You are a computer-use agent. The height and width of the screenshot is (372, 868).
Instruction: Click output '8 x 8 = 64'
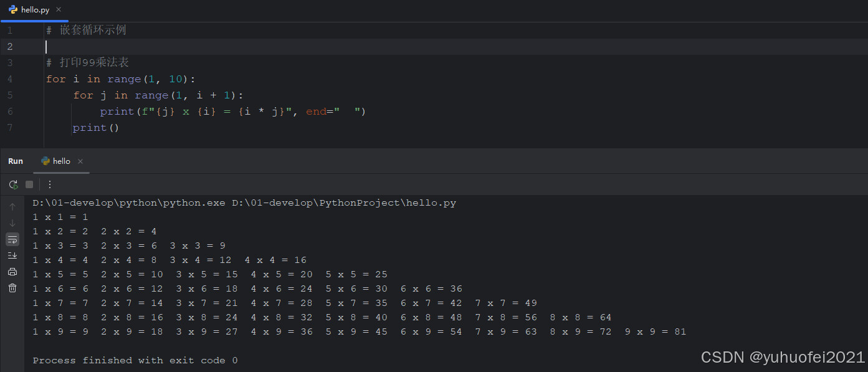click(581, 318)
